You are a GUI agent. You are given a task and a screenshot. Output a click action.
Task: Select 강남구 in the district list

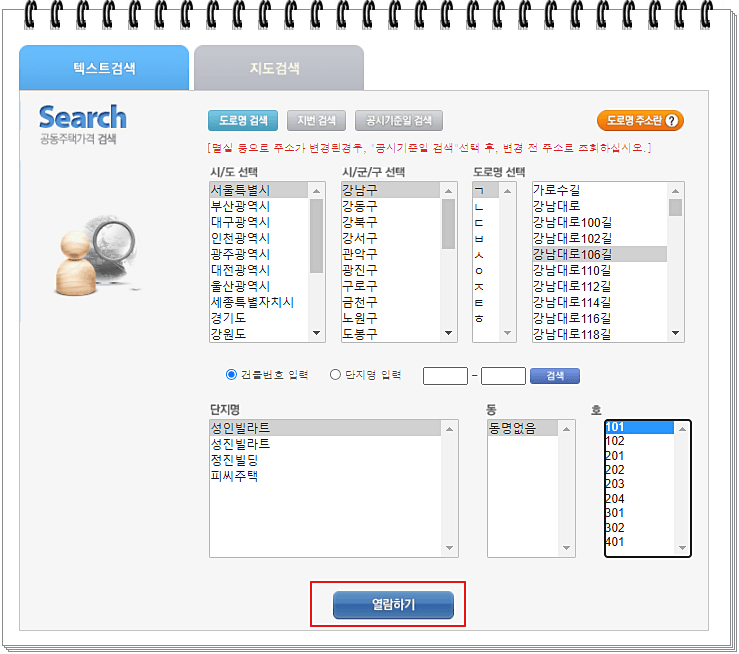pyautogui.click(x=391, y=190)
